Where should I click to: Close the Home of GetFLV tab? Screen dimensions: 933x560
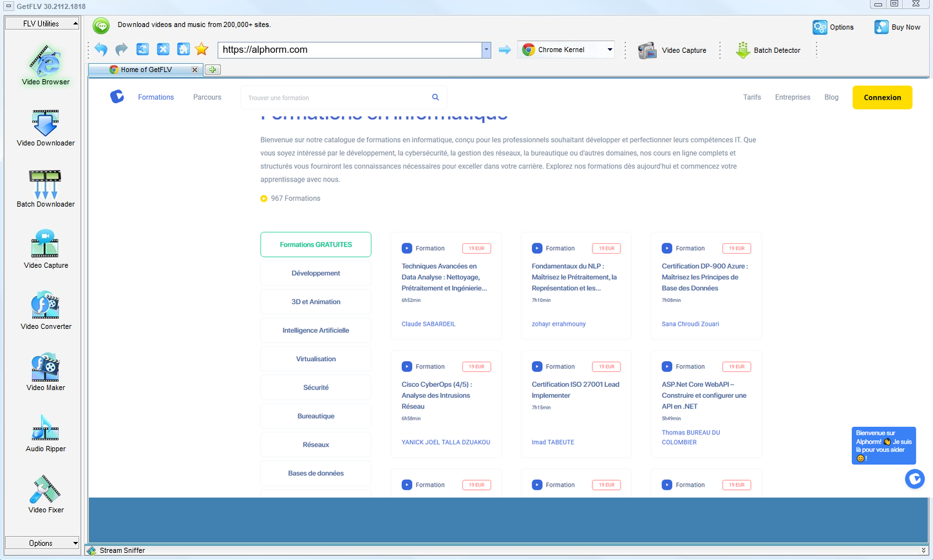click(195, 70)
